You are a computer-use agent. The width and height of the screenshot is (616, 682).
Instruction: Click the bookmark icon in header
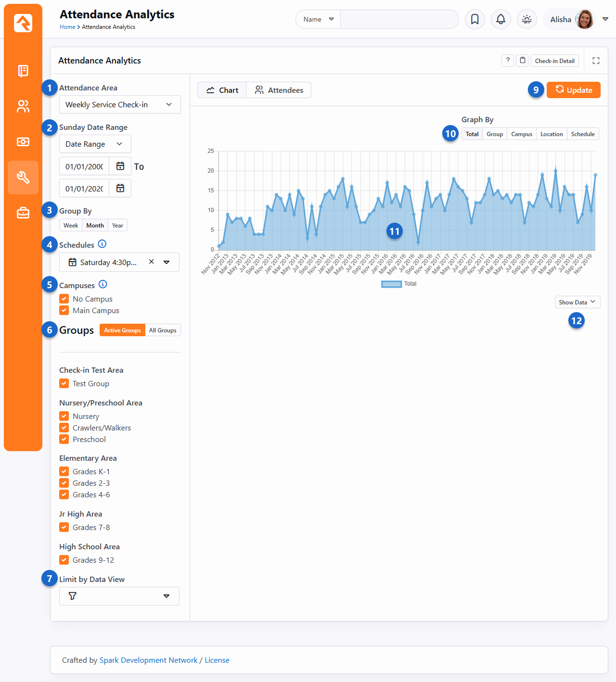click(x=475, y=19)
